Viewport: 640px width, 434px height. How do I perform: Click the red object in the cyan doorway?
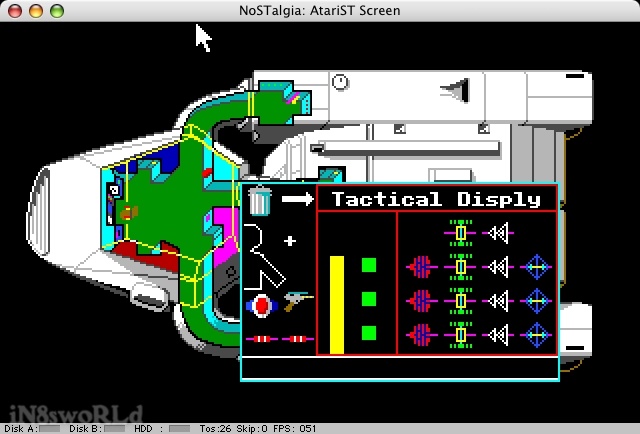(207, 172)
